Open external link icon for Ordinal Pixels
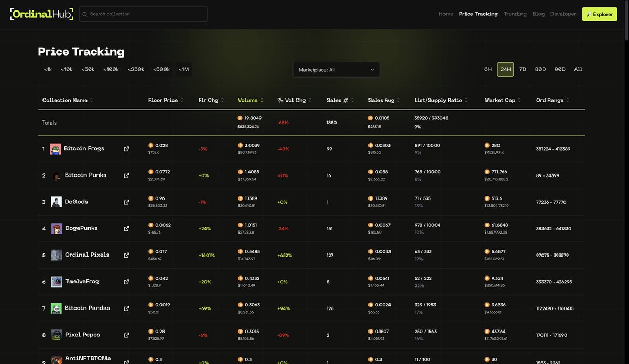Screen dimensions: 629x364 (126, 256)
